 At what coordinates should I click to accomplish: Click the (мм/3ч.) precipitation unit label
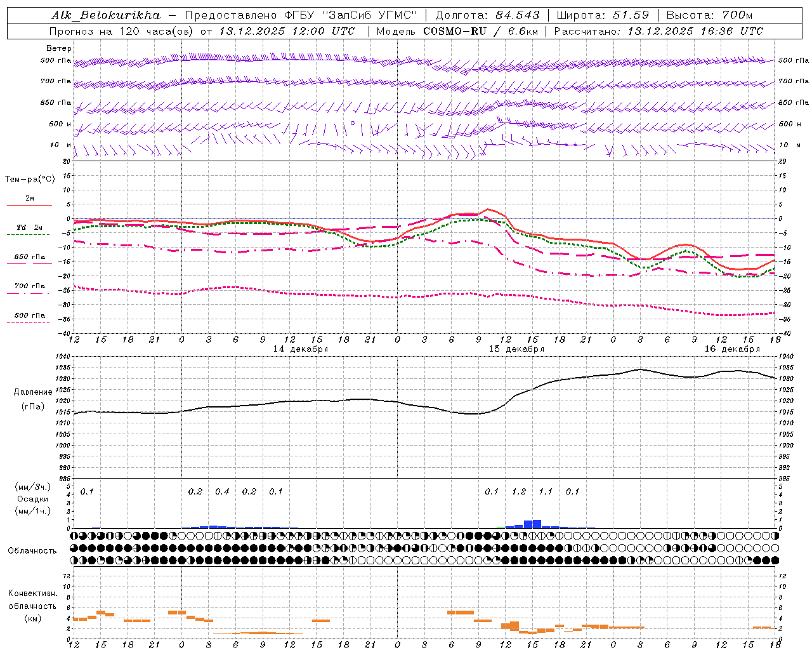(x=33, y=487)
